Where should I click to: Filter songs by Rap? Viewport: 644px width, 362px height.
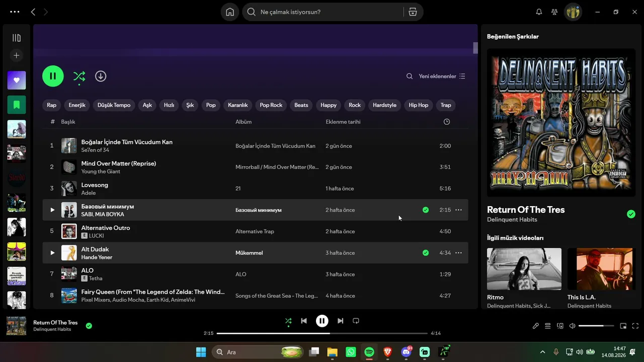tap(52, 105)
